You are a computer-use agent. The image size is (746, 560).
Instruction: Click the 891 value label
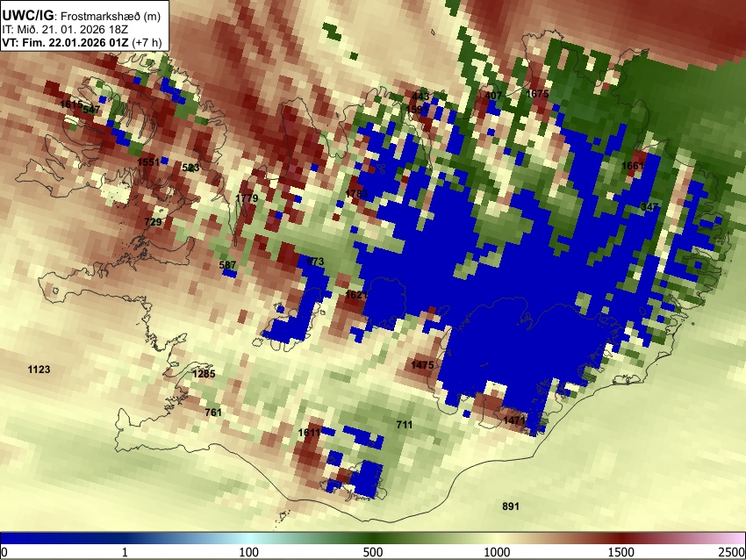[511, 506]
